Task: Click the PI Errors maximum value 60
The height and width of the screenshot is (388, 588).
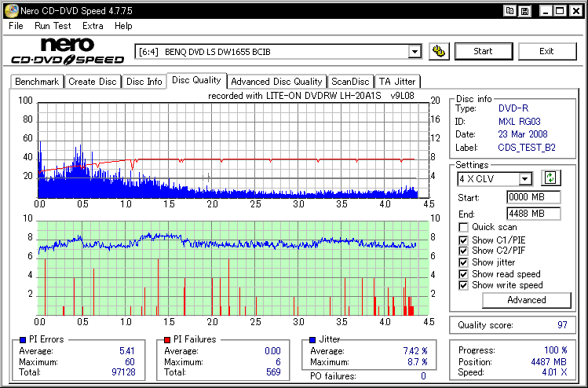Action: tap(130, 362)
